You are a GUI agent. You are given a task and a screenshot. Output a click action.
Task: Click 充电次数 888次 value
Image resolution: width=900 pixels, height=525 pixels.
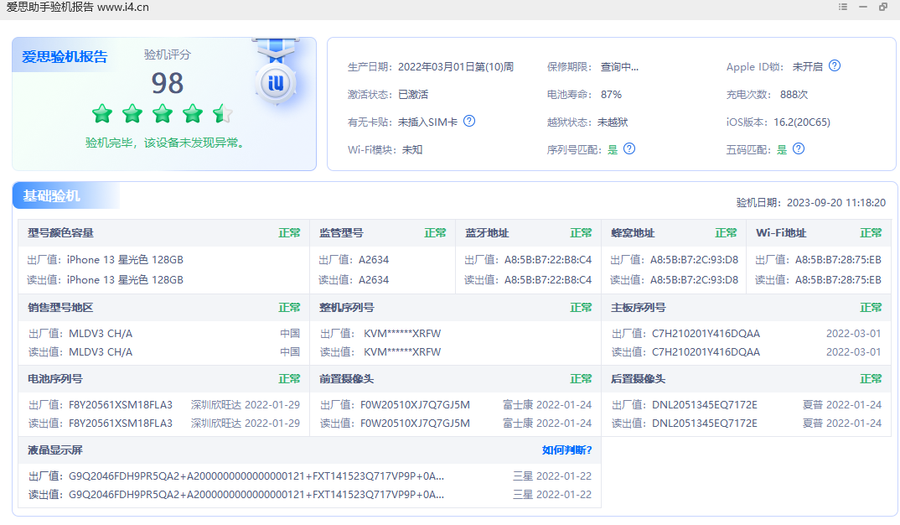[x=793, y=95]
